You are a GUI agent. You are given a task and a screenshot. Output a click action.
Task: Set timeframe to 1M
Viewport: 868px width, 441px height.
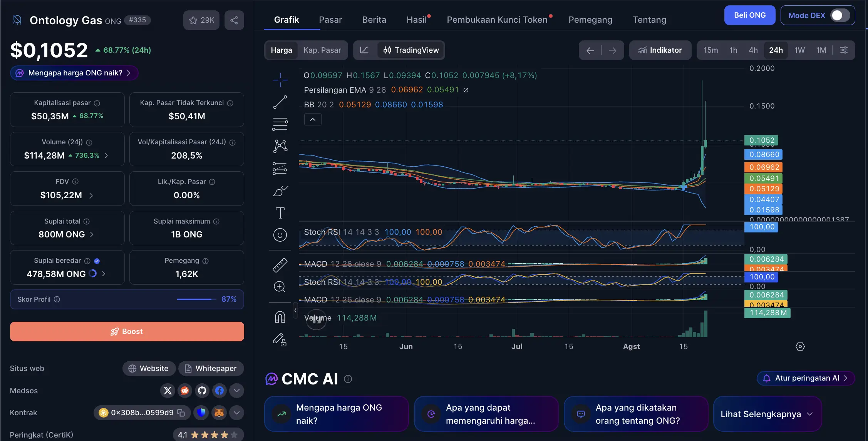(821, 50)
